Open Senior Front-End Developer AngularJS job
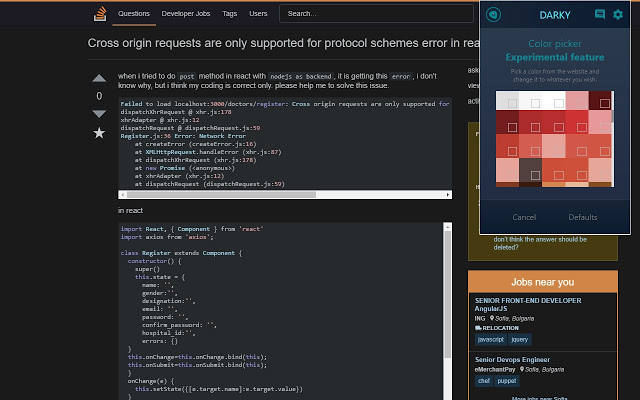The image size is (640, 400). [528, 304]
